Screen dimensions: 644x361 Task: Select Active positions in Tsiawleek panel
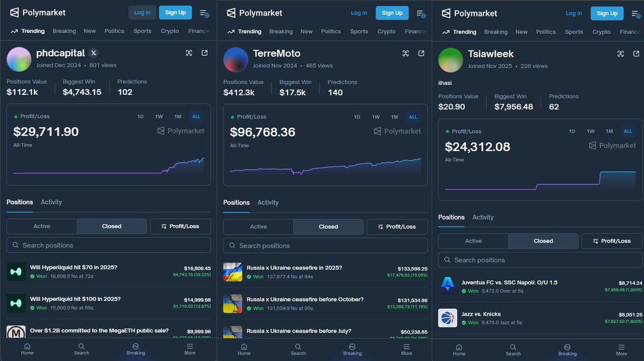474,241
